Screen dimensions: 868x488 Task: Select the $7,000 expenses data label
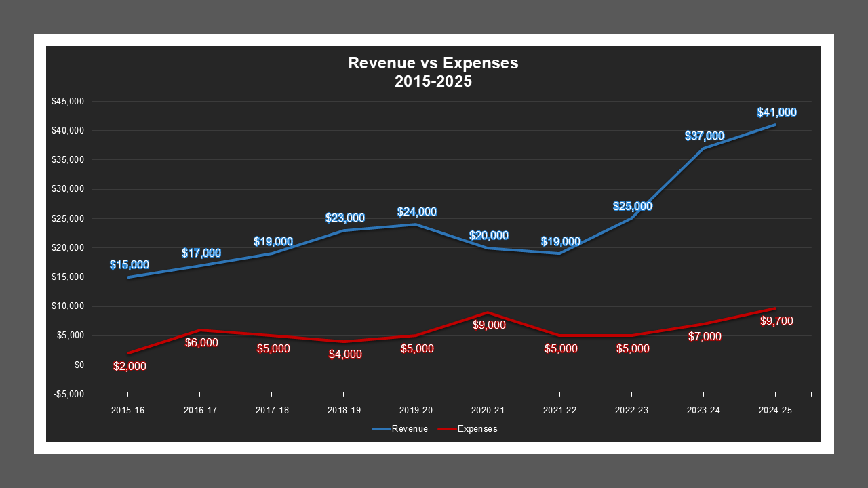(x=704, y=336)
